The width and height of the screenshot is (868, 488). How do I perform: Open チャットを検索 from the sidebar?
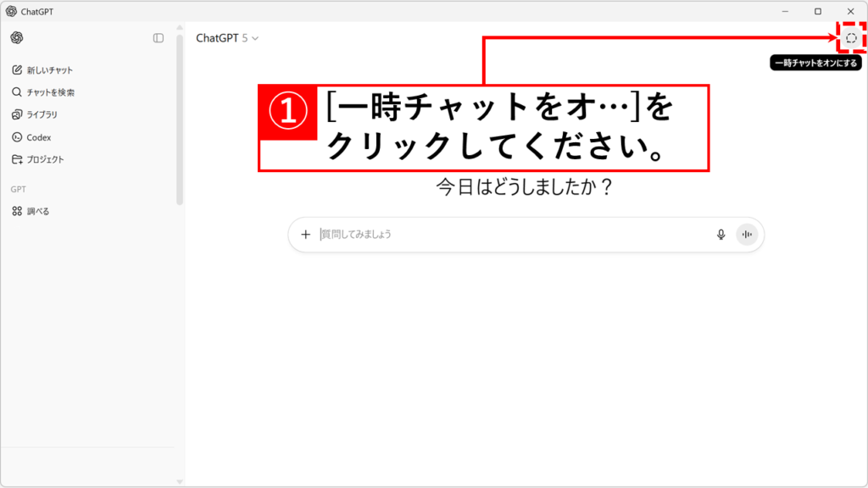(x=51, y=91)
